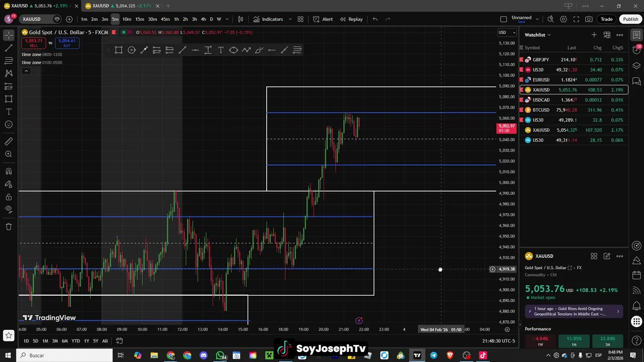Screen dimensions: 644x362
Task: Toggle lock all drawings
Action: pyautogui.click(x=9, y=197)
